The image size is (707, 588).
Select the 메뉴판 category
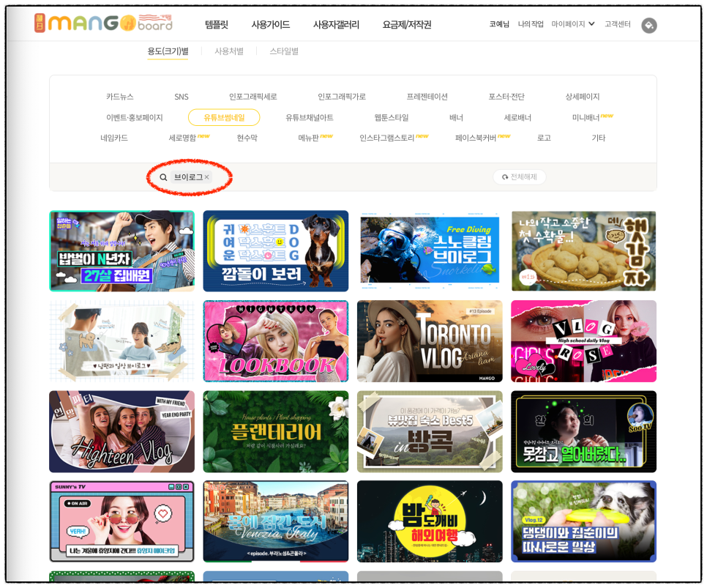tap(308, 138)
